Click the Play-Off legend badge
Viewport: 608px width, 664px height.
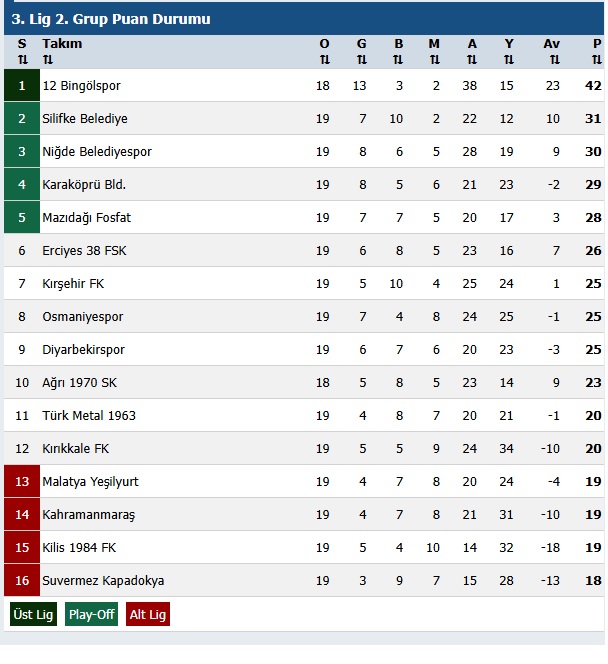point(91,615)
